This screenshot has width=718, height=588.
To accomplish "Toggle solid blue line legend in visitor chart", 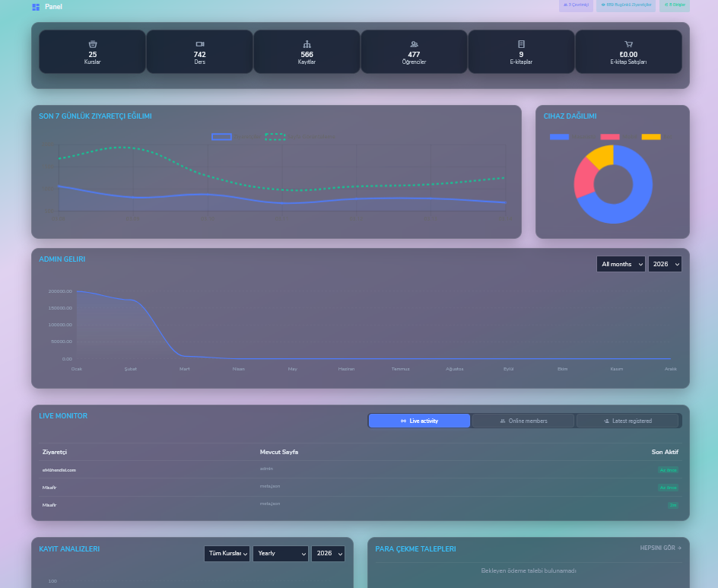I will 221,136.
